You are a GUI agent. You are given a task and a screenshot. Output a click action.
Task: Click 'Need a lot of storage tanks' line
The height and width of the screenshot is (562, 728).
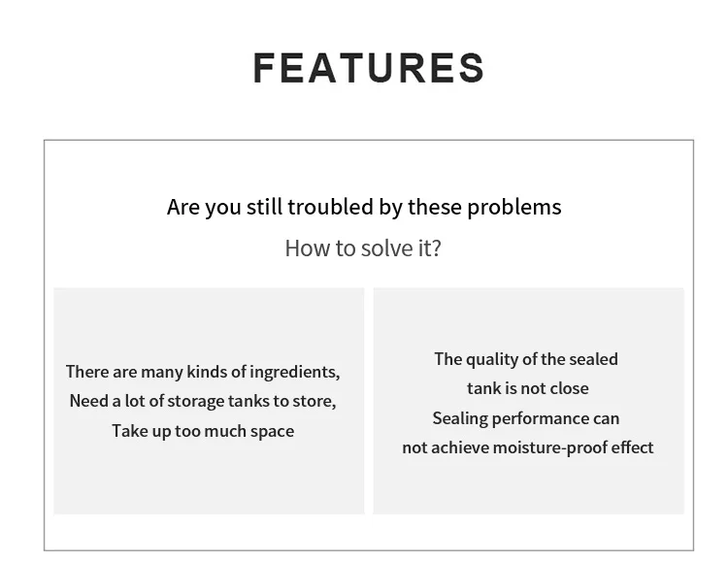[x=203, y=401]
